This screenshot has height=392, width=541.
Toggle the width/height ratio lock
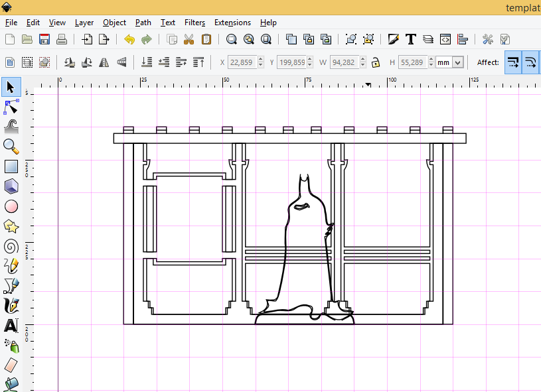pos(376,62)
